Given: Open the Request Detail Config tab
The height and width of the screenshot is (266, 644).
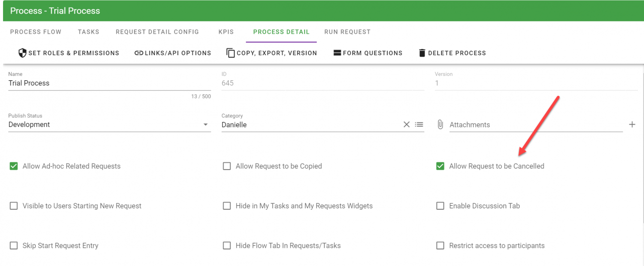Looking at the screenshot, I should 157,32.
